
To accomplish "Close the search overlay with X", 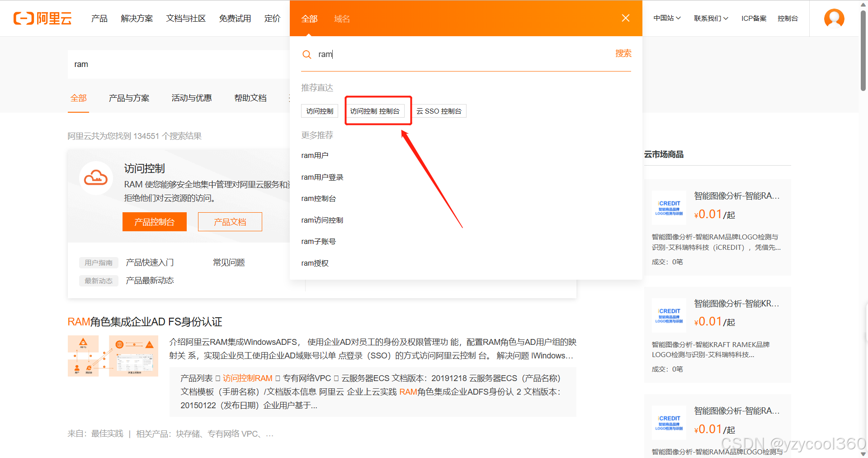I will pos(626,18).
